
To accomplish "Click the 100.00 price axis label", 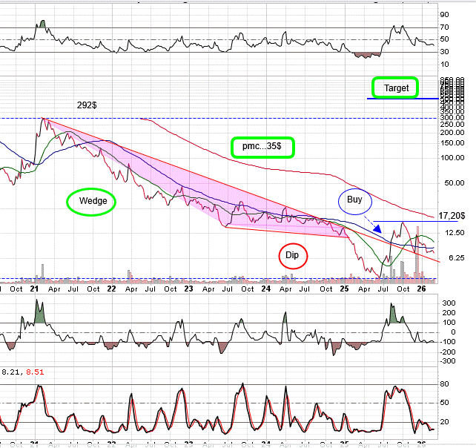I will tap(452, 158).
